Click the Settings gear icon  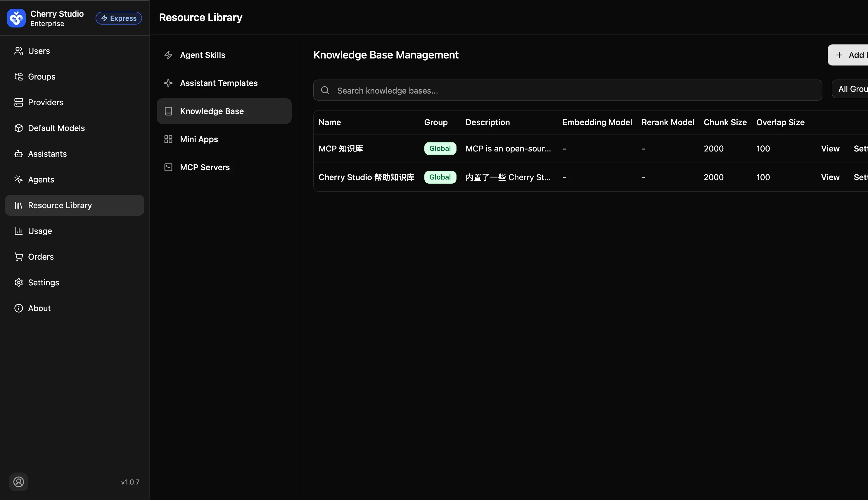point(18,283)
